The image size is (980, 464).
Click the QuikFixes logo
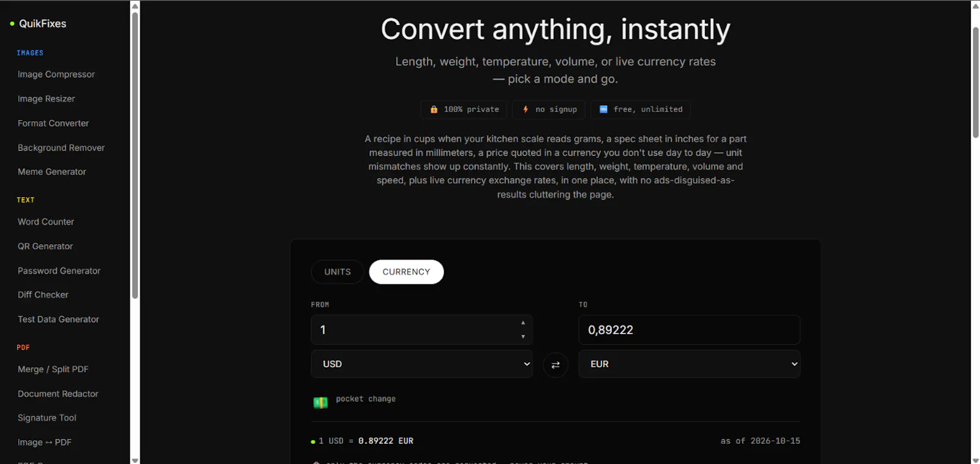coord(38,23)
